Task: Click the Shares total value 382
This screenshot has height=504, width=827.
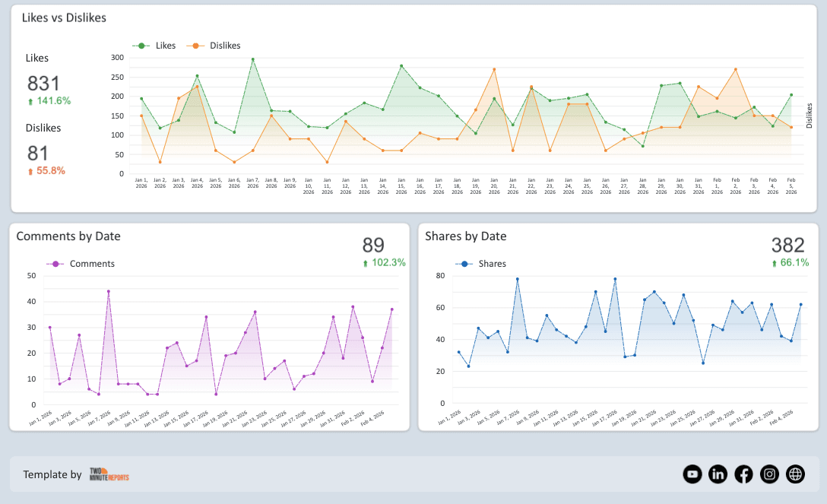Action: (788, 245)
